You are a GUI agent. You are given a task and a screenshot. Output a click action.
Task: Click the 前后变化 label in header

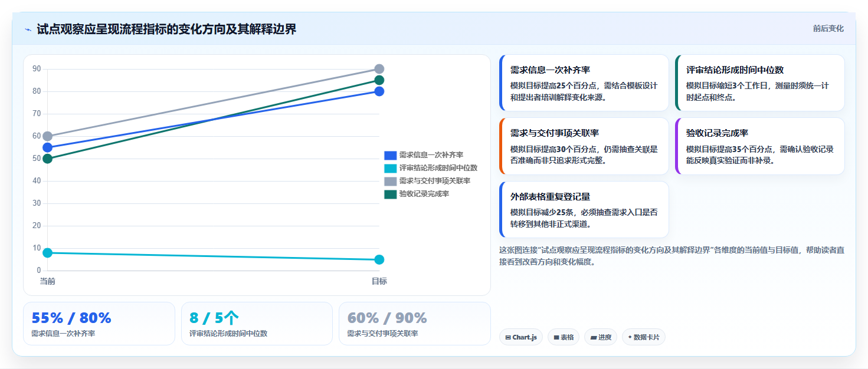tap(828, 28)
